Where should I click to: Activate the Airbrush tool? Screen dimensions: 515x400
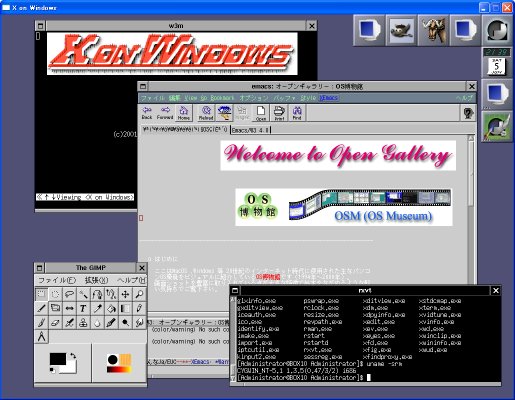point(69,322)
